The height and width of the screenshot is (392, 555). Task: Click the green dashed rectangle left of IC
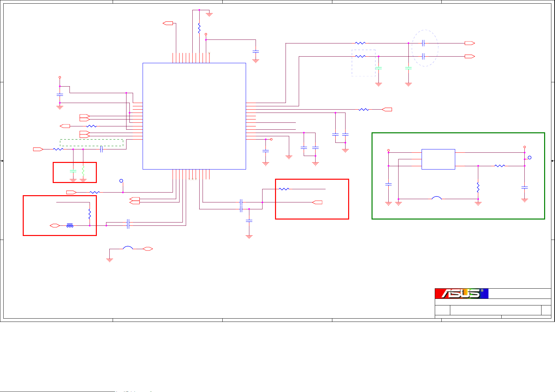(91, 143)
